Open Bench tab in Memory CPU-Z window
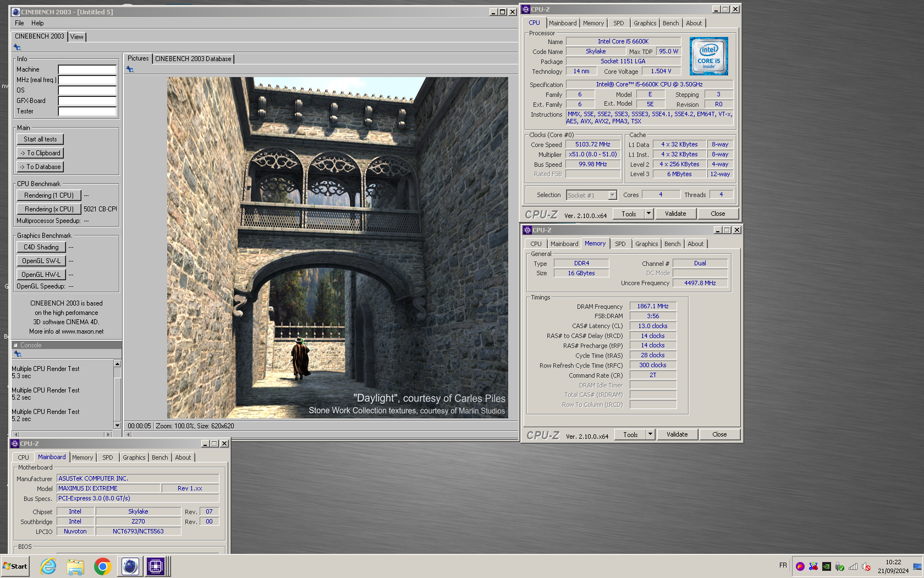This screenshot has height=578, width=924. pyautogui.click(x=672, y=244)
